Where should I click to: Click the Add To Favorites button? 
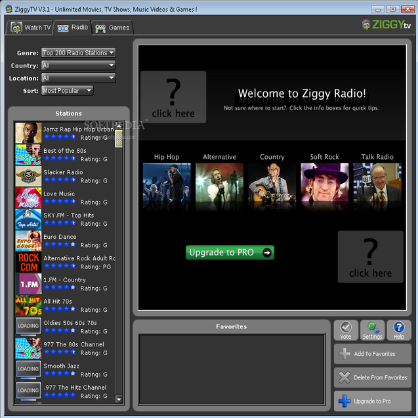[372, 354]
